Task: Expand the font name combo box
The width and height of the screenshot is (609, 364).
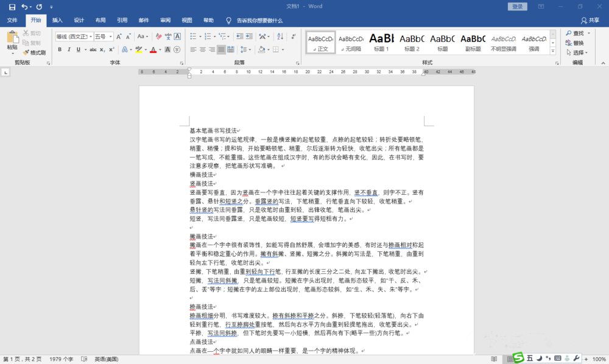Action: pyautogui.click(x=90, y=37)
